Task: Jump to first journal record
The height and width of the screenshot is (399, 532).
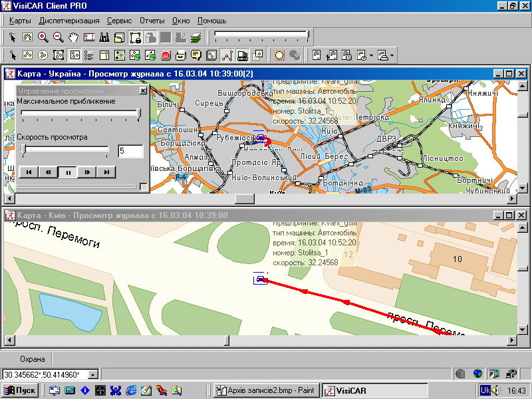Action: pyautogui.click(x=29, y=172)
